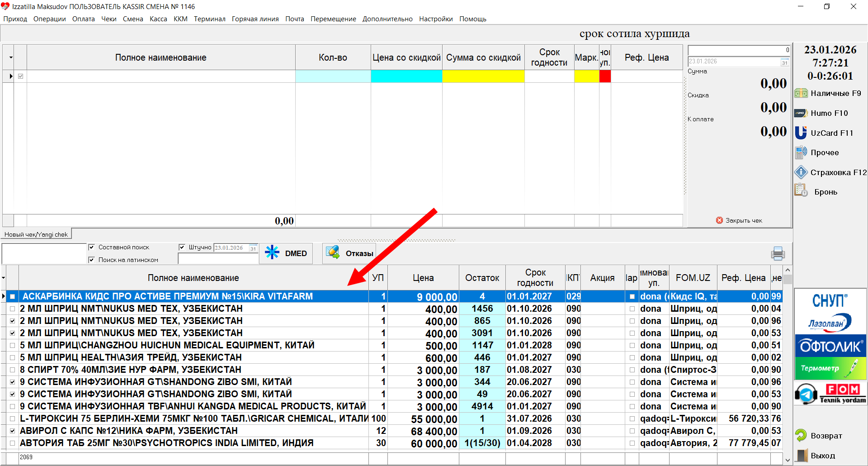Click the Наличные F9 cash payment icon
Viewport: 868px width, 466px height.
801,93
